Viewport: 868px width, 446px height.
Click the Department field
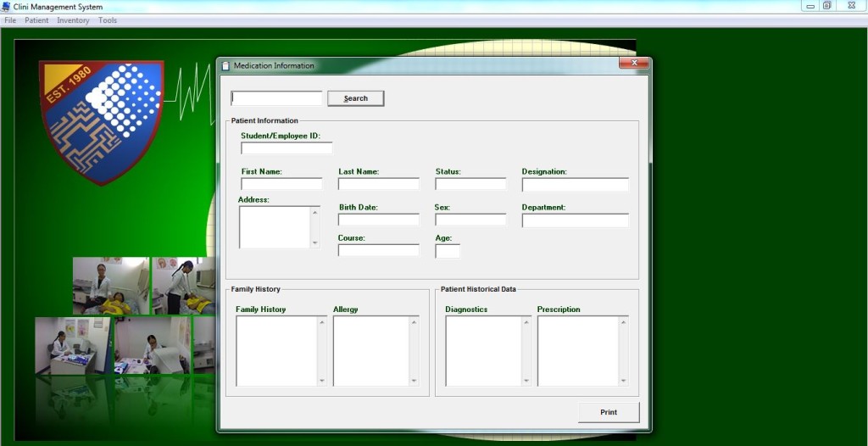[576, 220]
